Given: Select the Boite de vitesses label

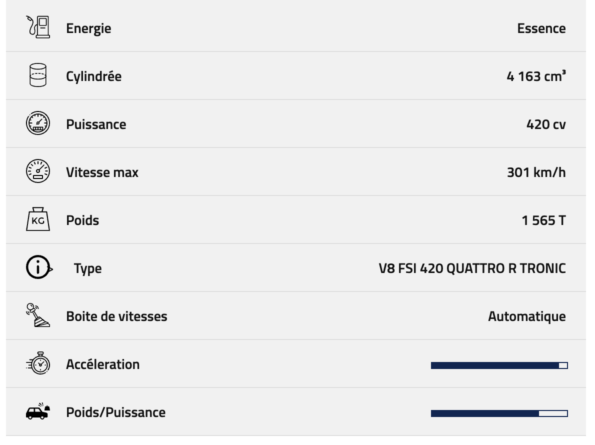Looking at the screenshot, I should (116, 316).
